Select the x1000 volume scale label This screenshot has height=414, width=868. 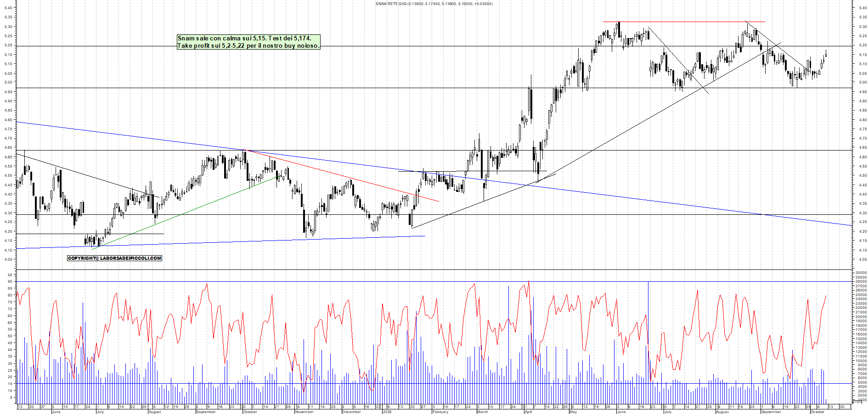pos(857,402)
